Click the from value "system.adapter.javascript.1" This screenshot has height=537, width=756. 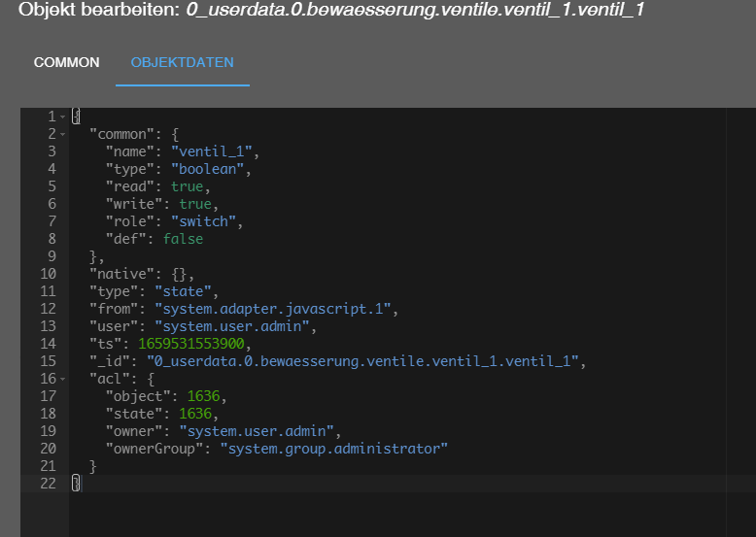[x=273, y=309]
